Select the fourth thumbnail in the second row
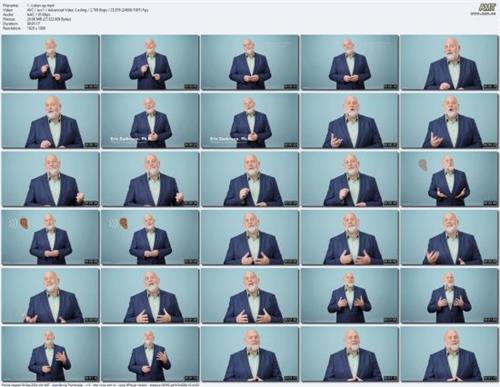The width and height of the screenshot is (500, 387). click(350, 121)
